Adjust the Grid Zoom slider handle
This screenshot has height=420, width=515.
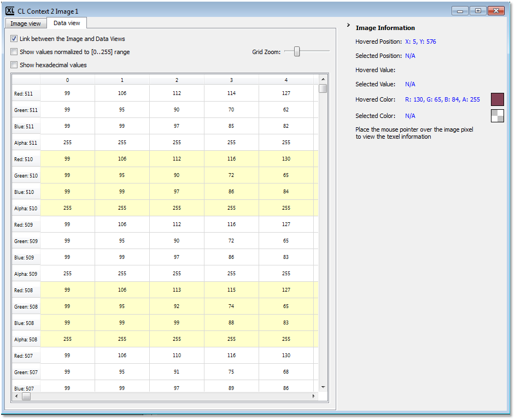click(x=297, y=51)
